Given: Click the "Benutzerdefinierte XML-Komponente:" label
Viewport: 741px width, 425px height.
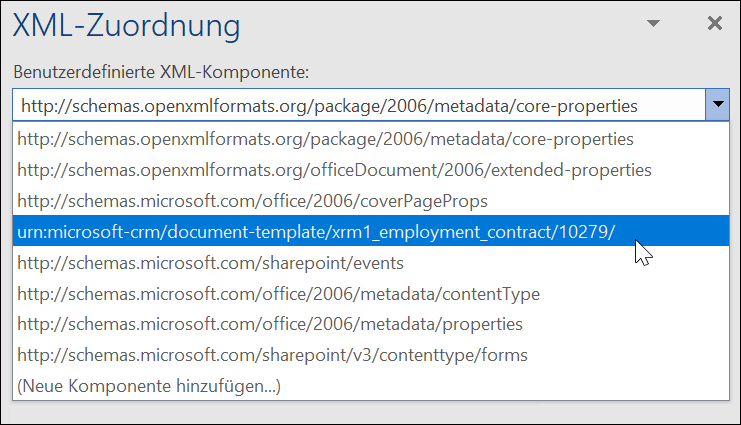Looking at the screenshot, I should 161,72.
